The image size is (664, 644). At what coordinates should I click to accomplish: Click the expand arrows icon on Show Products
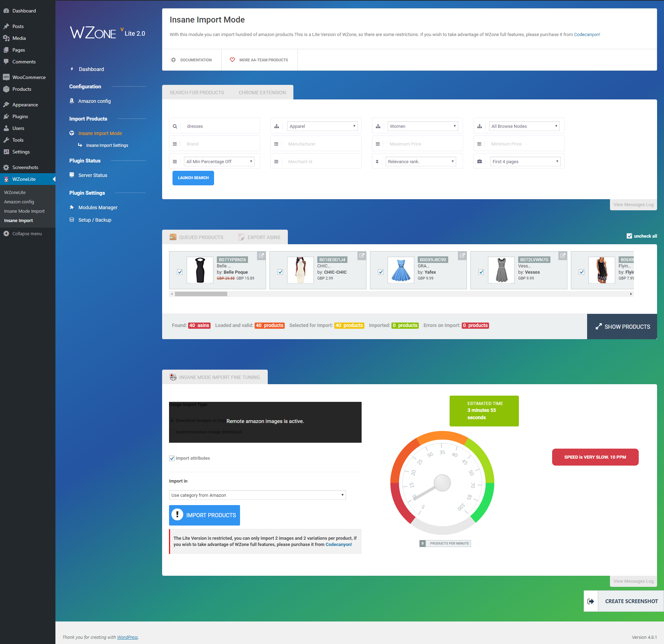[599, 327]
